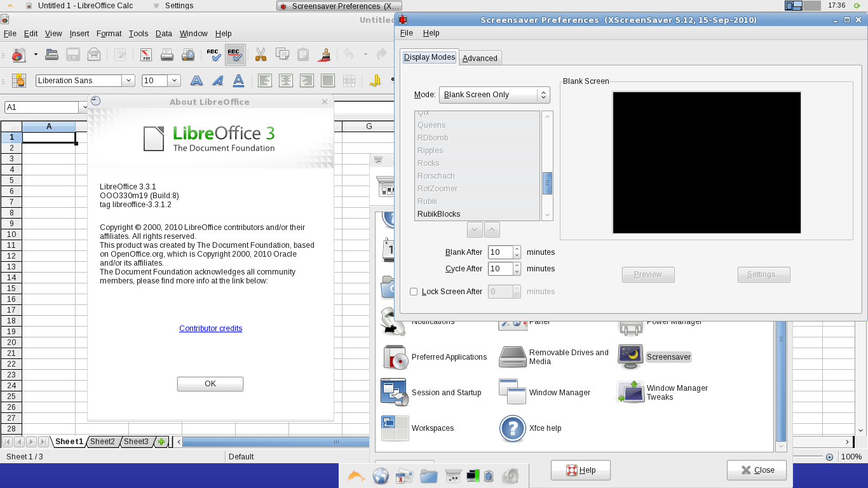Open the Contributor credits link
Viewport: 868px width, 488px height.
point(211,329)
